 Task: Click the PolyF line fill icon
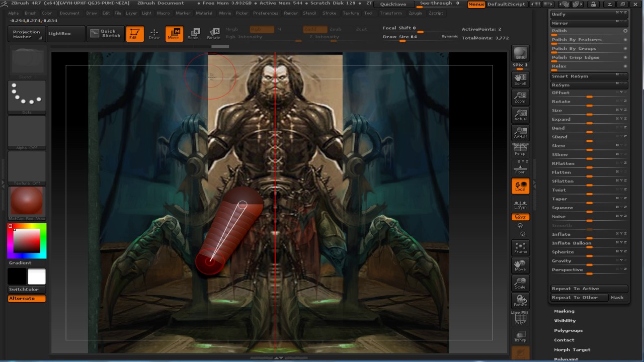coord(520,318)
